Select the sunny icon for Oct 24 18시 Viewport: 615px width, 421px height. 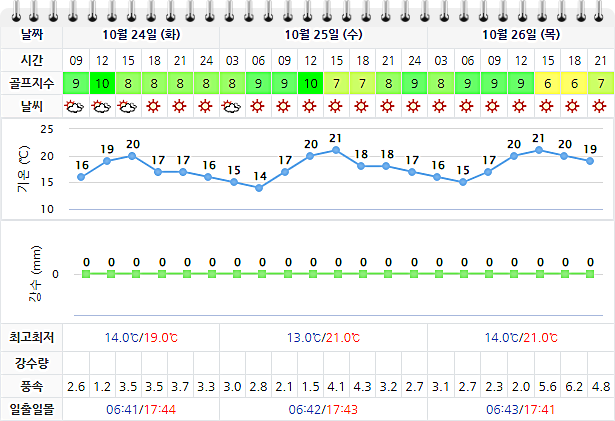[x=153, y=106]
